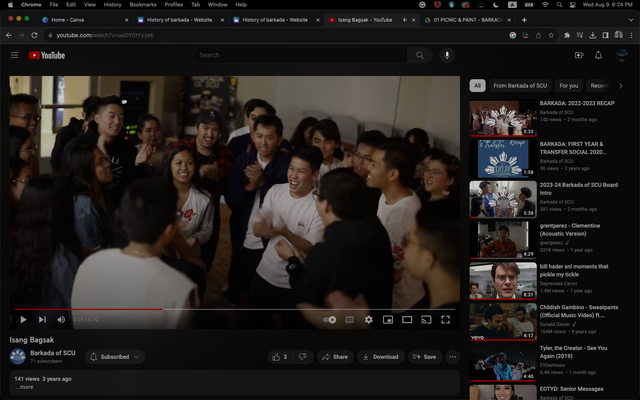Screen dimensions: 640x400
Task: Enable the miniplayer
Action: coord(387,319)
